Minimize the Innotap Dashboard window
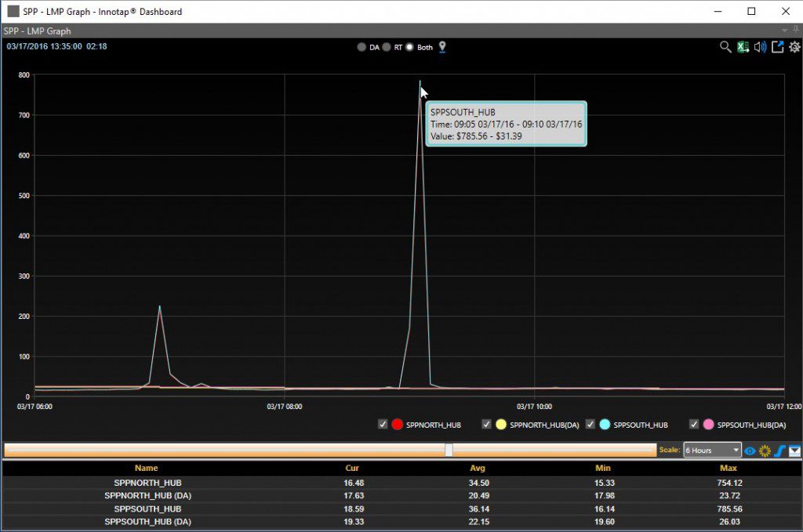The image size is (803, 532). (718, 11)
